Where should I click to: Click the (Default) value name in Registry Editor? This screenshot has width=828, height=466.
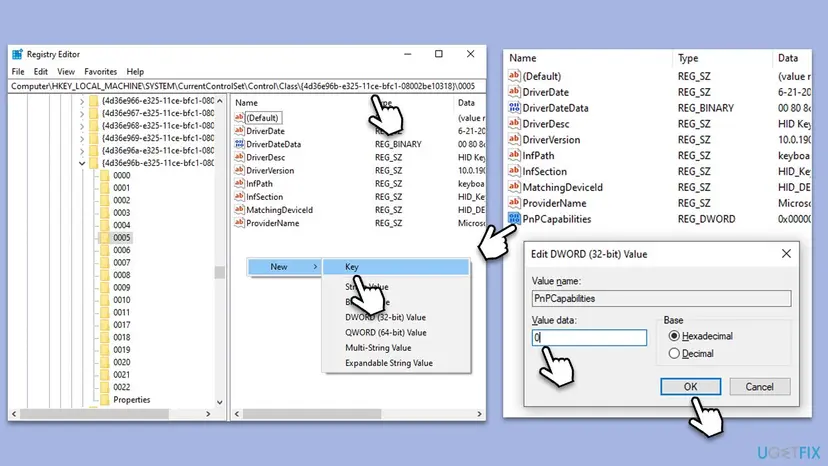tap(262, 118)
